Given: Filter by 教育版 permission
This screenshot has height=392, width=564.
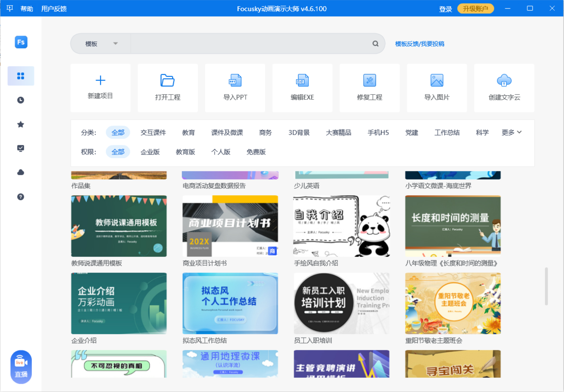Looking at the screenshot, I should click(x=186, y=152).
